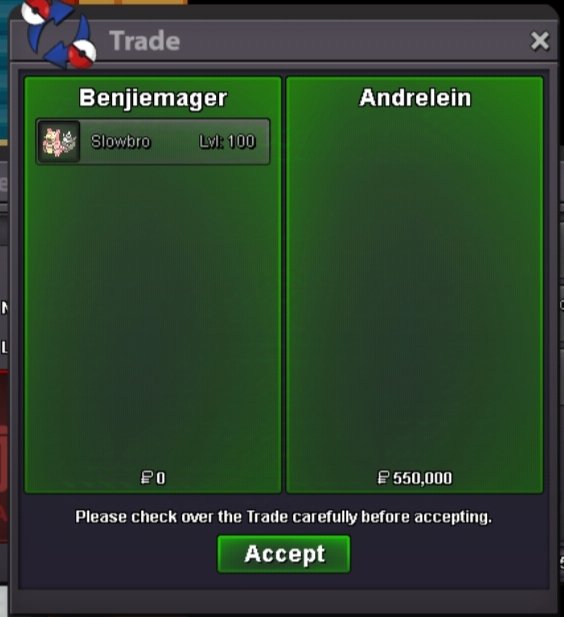Accept the trade offer

pos(284,554)
